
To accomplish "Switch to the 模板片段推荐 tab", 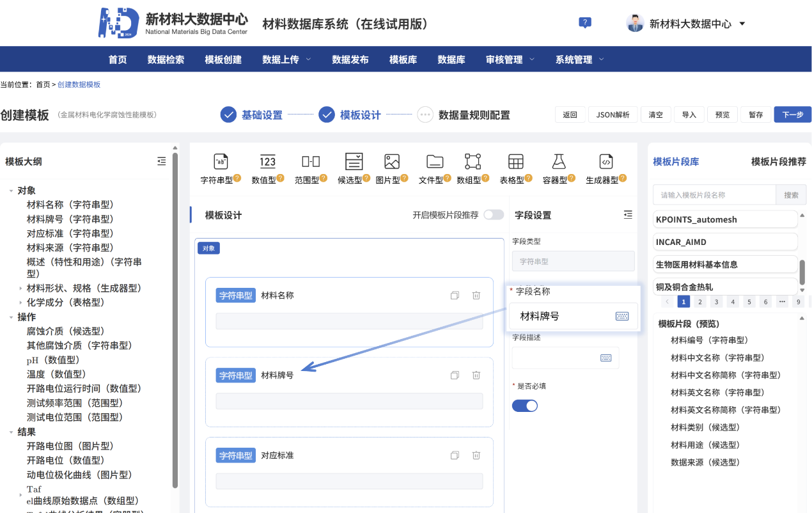I will [x=778, y=162].
